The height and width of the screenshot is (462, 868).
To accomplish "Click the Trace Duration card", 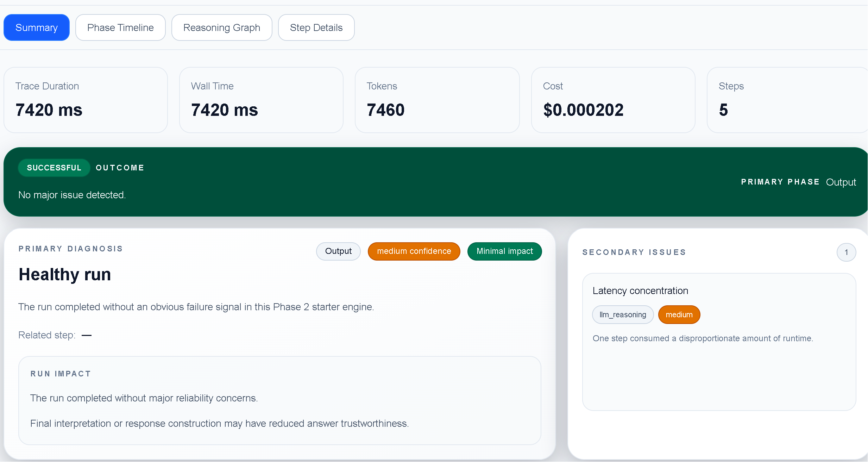I will click(x=86, y=100).
